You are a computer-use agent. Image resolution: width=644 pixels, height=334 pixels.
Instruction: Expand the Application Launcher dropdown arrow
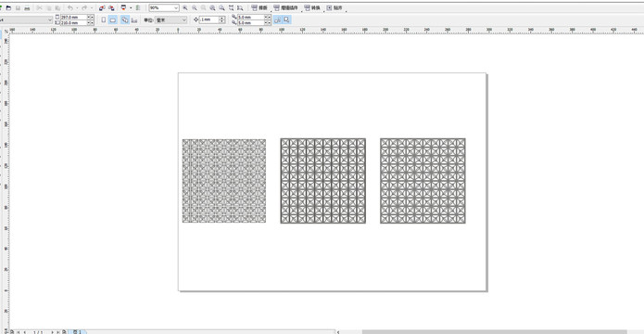(131, 7)
